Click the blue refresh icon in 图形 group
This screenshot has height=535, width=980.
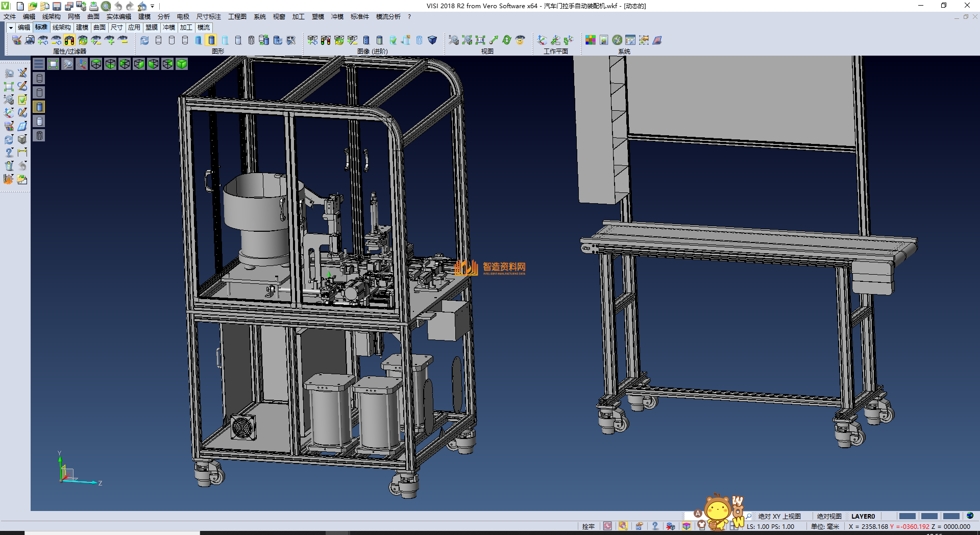pyautogui.click(x=144, y=40)
